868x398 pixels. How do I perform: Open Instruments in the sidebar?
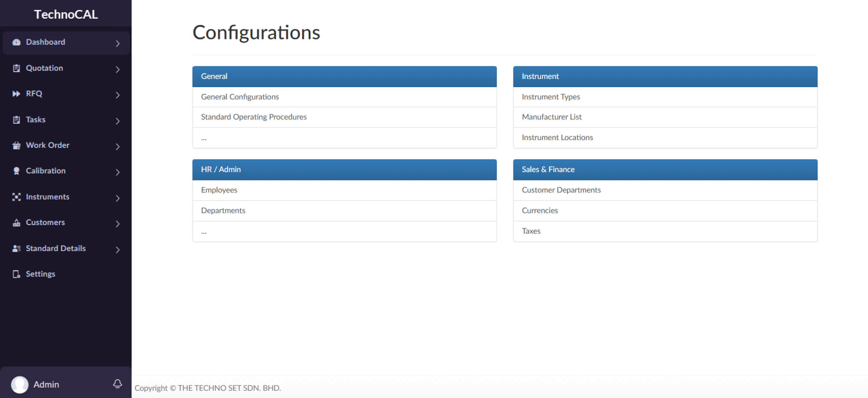pos(66,197)
